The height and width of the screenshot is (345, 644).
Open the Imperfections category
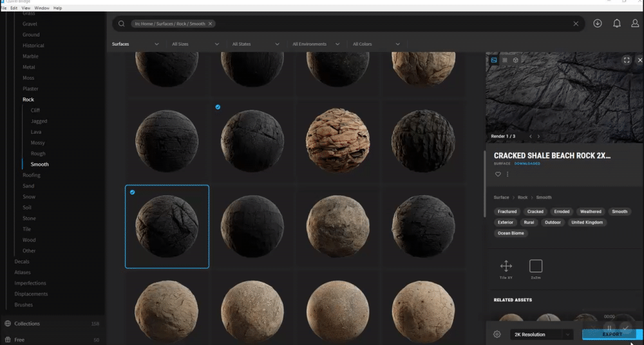30,283
